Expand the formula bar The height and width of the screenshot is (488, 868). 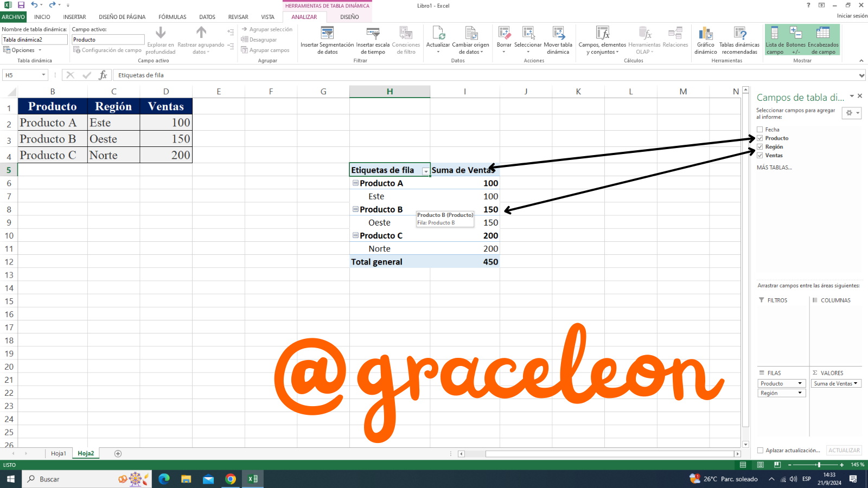click(862, 75)
